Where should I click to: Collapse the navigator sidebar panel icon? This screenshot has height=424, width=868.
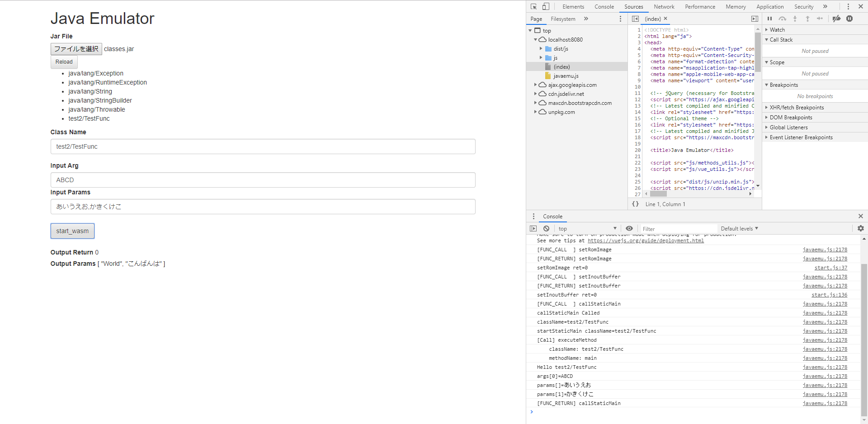(635, 19)
